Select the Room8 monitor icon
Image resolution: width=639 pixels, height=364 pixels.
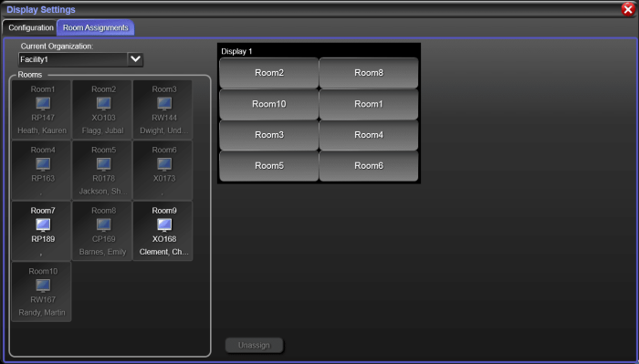(x=103, y=224)
